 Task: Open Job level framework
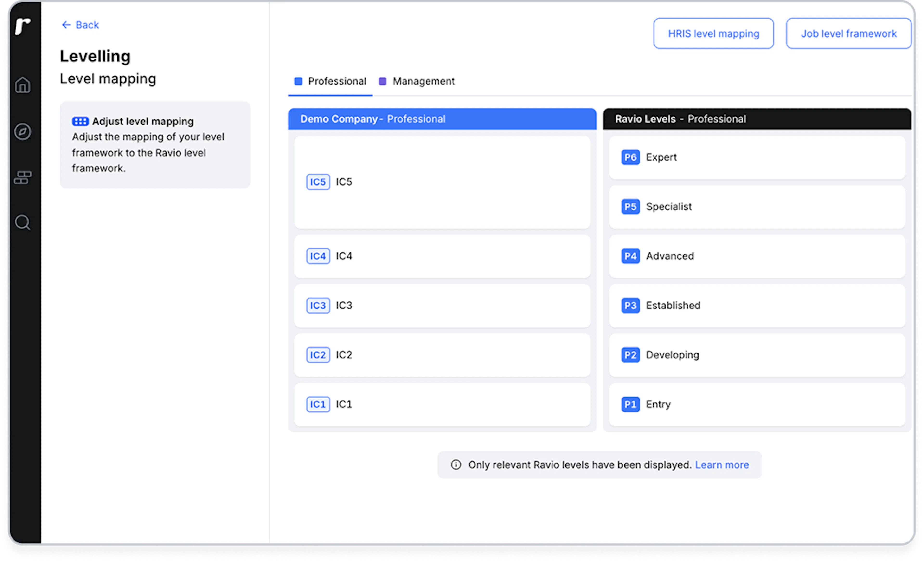849,33
